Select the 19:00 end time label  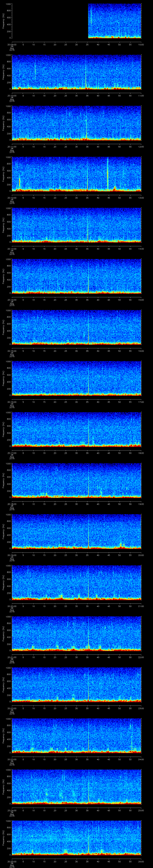141,504
